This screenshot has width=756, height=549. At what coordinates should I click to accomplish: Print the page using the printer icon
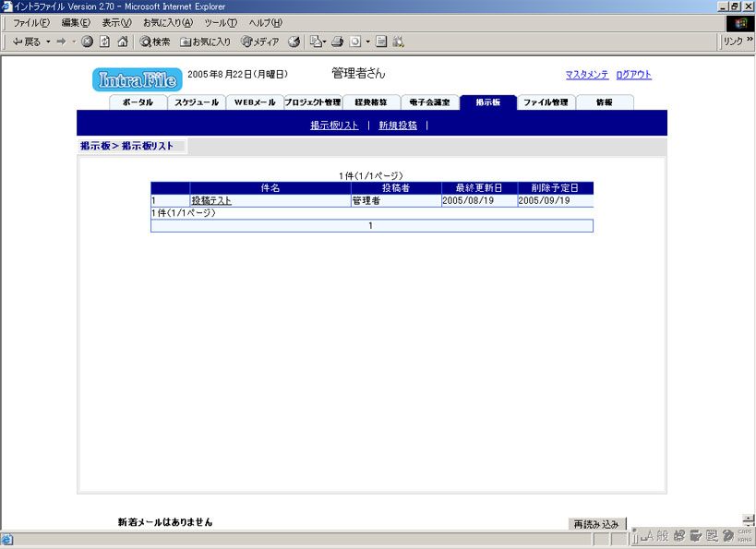tap(338, 42)
